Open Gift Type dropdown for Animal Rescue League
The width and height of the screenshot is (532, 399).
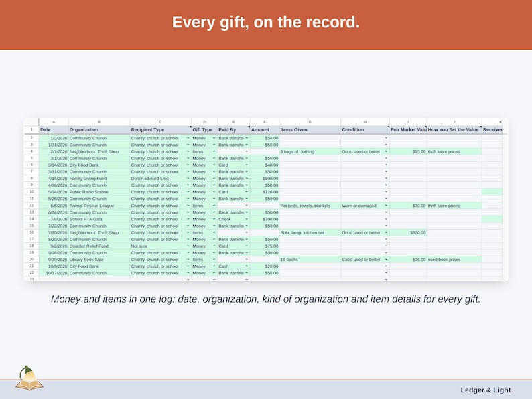(x=214, y=206)
